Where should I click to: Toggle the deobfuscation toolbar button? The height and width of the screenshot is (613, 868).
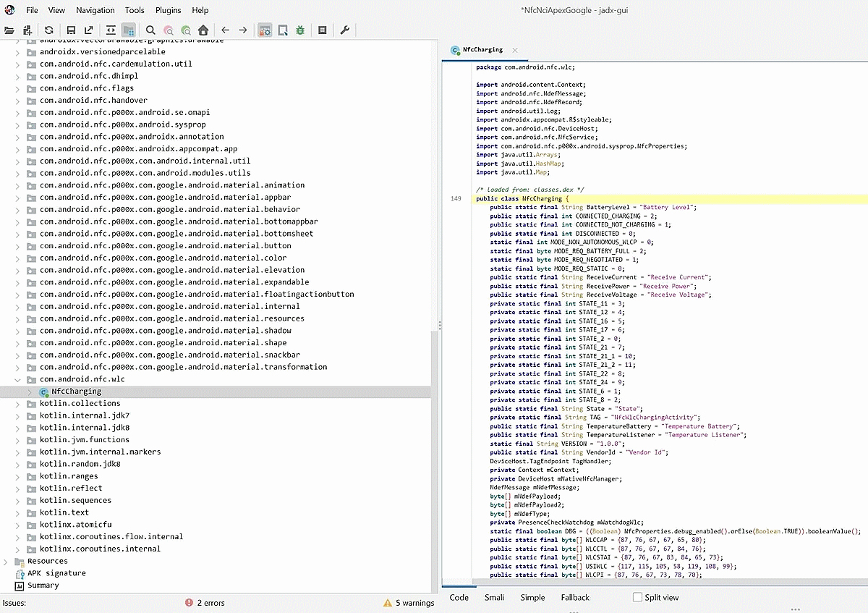[x=265, y=30]
